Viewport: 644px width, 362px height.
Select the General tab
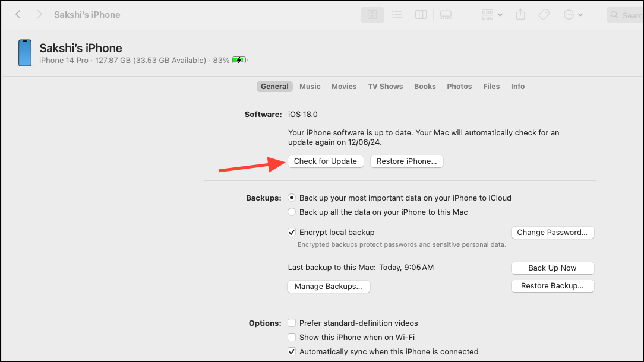[274, 87]
